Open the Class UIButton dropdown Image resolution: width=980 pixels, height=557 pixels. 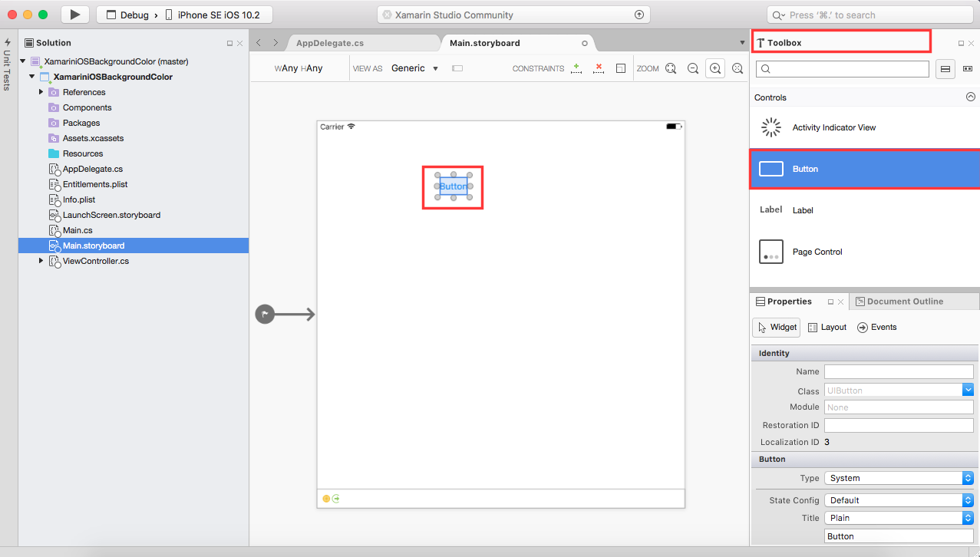968,391
